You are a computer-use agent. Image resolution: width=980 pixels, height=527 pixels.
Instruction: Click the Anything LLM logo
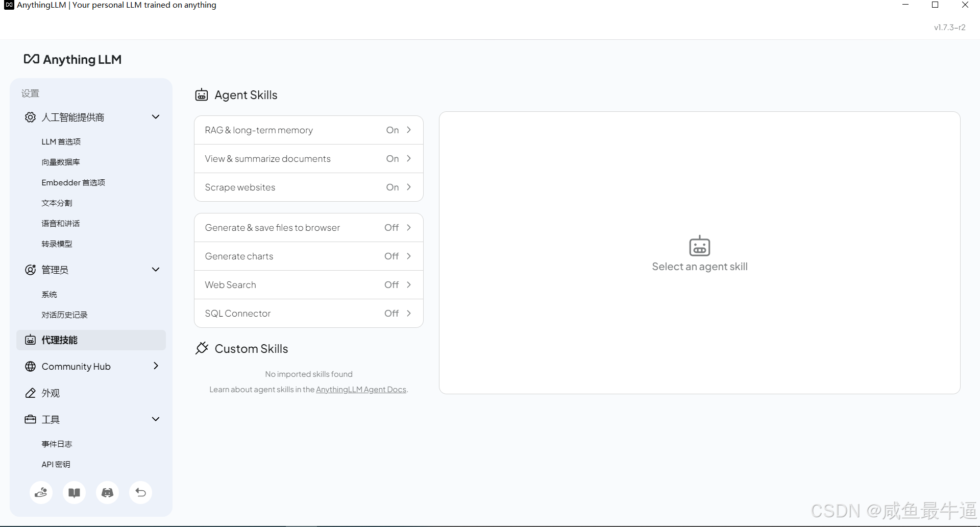coord(72,60)
